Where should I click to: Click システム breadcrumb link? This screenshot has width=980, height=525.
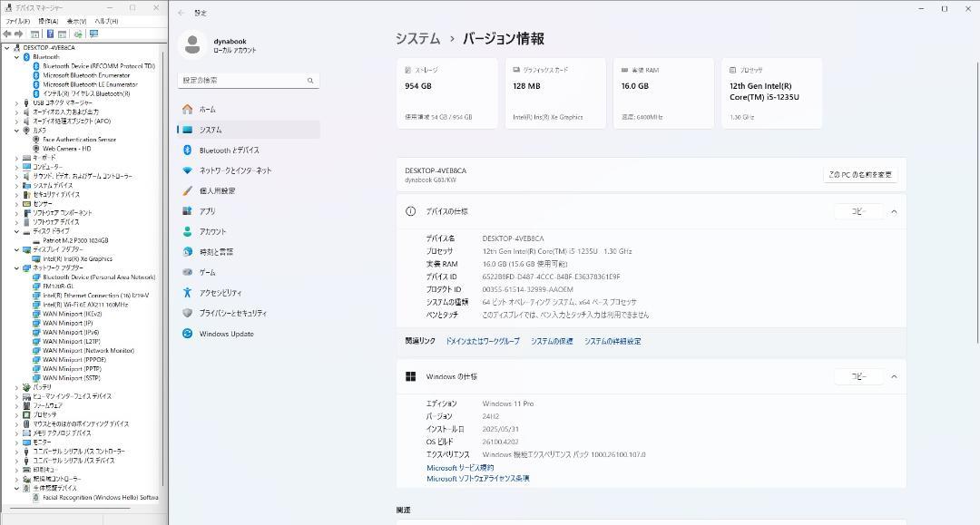417,39
